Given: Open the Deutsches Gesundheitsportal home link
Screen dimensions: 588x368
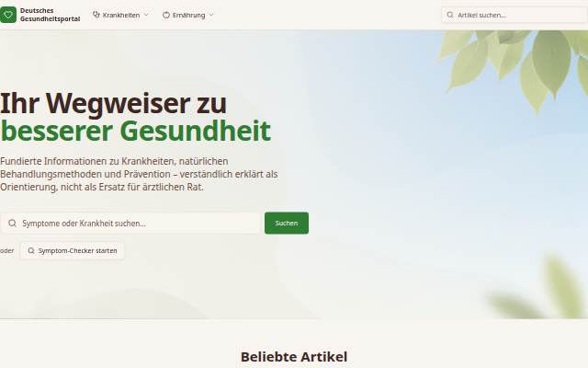Looking at the screenshot, I should [40, 15].
